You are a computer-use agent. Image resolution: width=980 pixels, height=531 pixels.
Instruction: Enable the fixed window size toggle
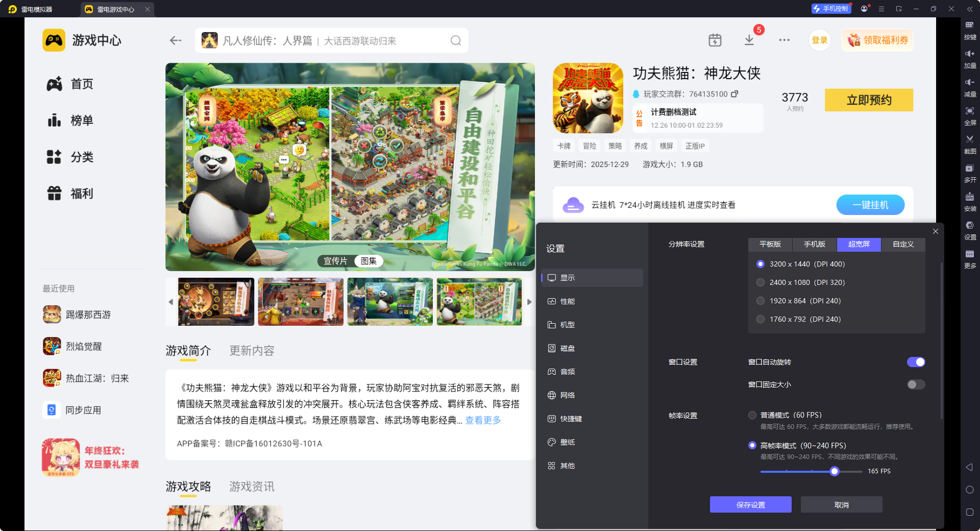916,384
